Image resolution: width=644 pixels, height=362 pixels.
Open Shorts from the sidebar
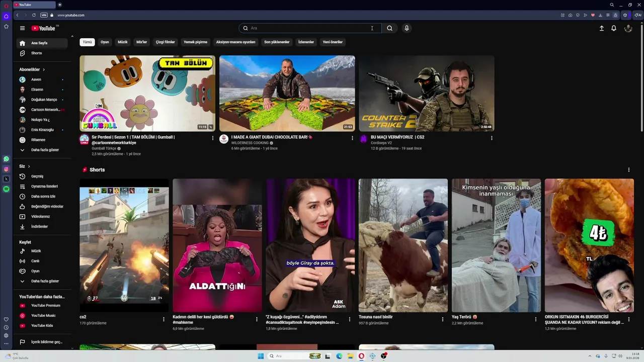click(42, 53)
